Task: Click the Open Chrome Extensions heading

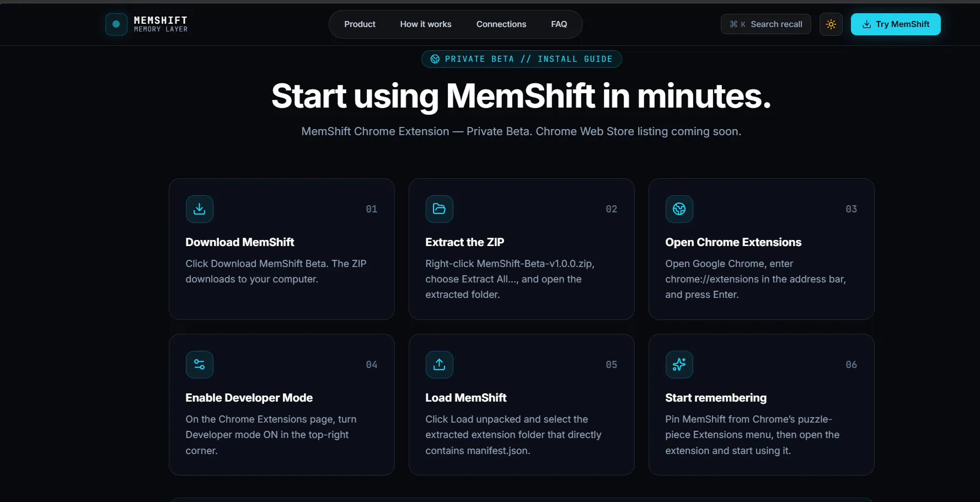Action: coord(733,242)
